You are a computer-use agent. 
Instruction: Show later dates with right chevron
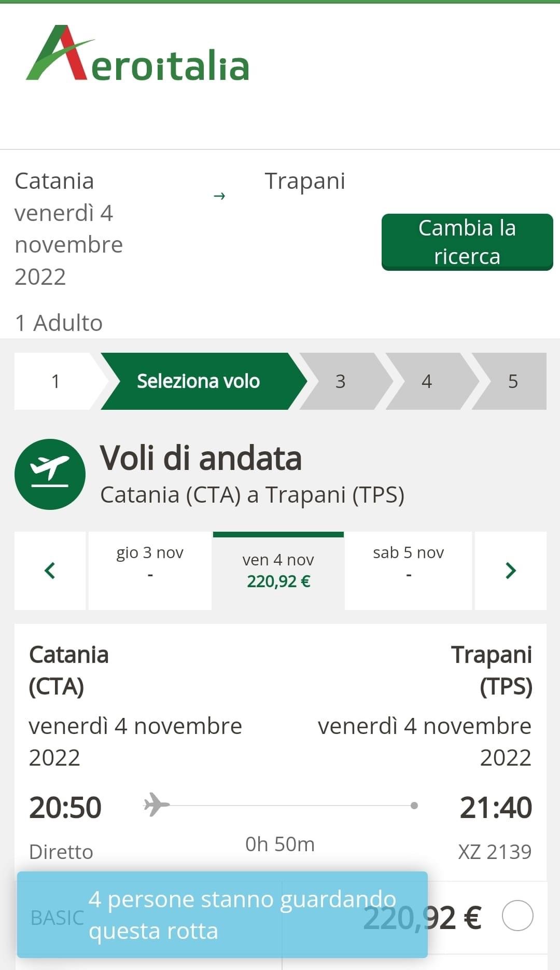tap(511, 571)
